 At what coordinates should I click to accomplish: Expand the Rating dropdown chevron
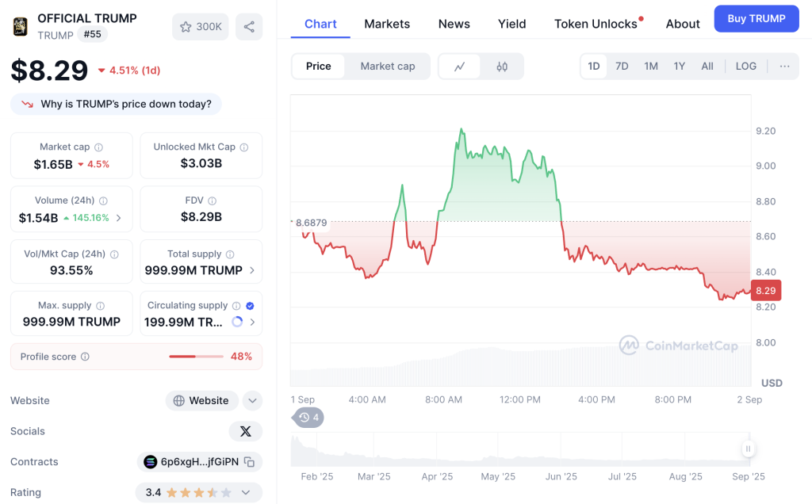[247, 493]
